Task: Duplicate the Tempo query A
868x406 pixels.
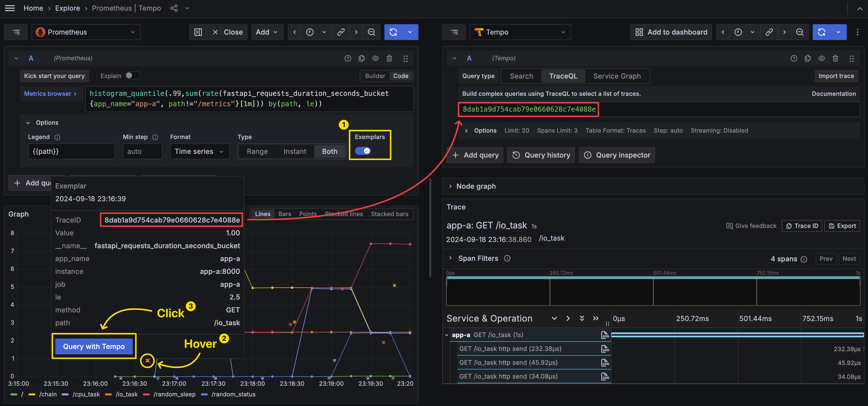Action: 807,58
